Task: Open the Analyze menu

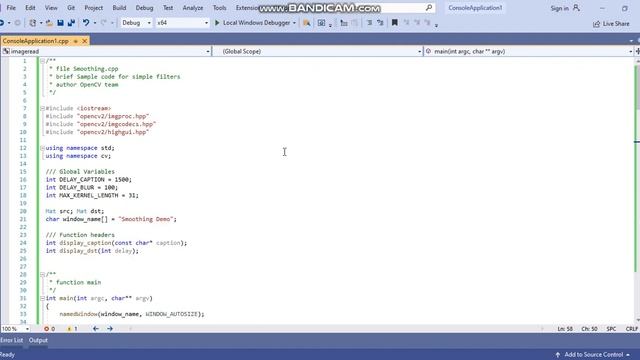Action: 193,8
